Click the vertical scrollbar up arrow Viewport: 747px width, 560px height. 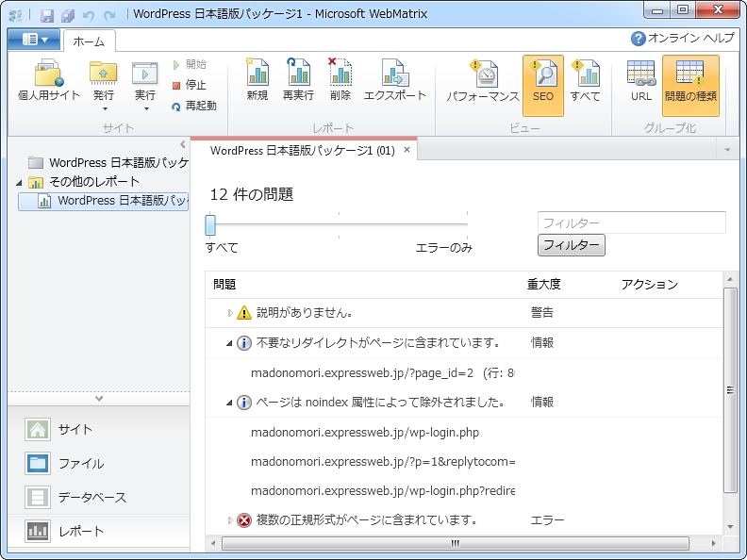[730, 279]
